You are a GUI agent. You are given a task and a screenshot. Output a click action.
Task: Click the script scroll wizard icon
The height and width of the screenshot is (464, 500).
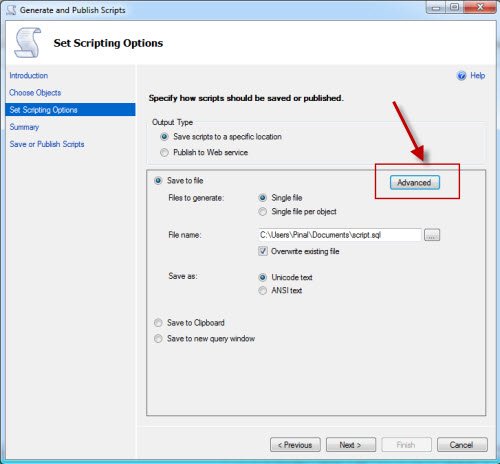click(x=28, y=43)
